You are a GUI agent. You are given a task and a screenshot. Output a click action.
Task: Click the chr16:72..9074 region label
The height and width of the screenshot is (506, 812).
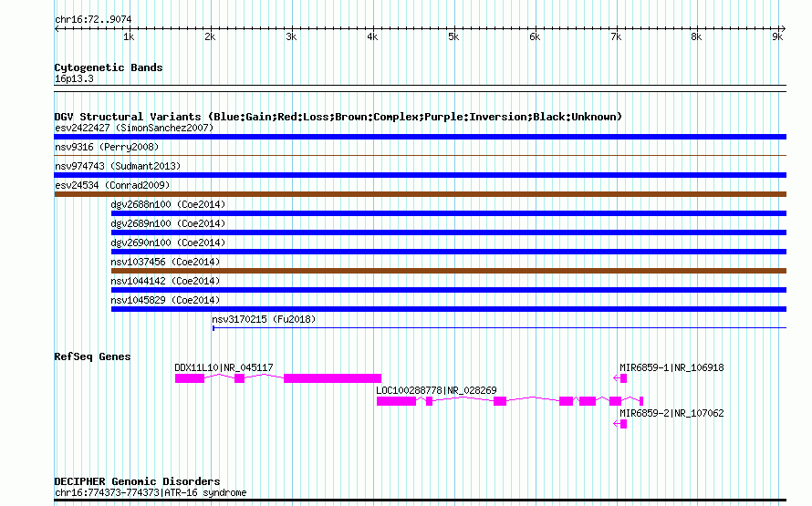93,20
